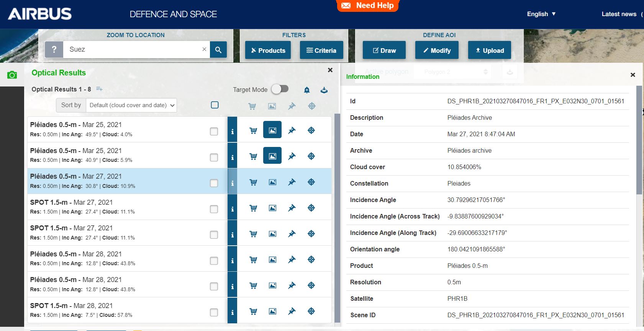Click the search magnifier button for Suez
Viewport: 644px width, 331px height.
218,50
